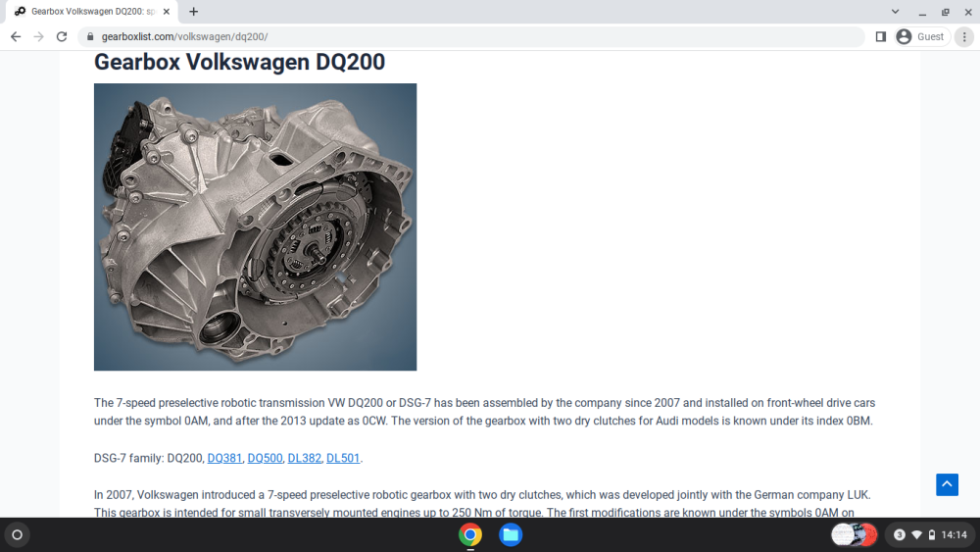The height and width of the screenshot is (552, 980).
Task: Check the battery status icon
Action: click(932, 535)
